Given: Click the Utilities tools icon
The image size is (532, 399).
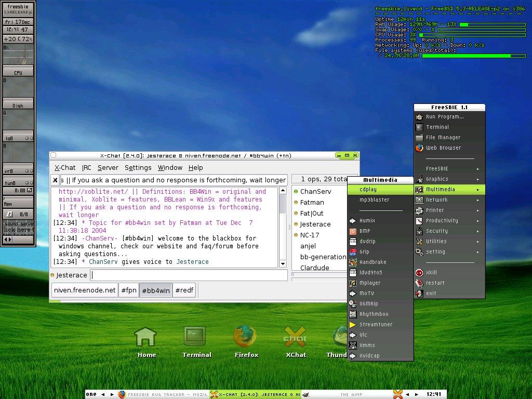Looking at the screenshot, I should 419,242.
